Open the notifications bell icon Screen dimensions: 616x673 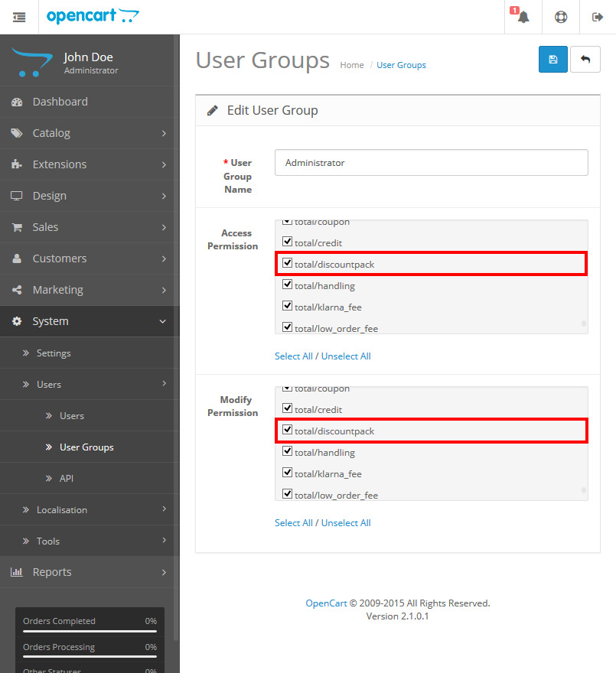[x=523, y=17]
